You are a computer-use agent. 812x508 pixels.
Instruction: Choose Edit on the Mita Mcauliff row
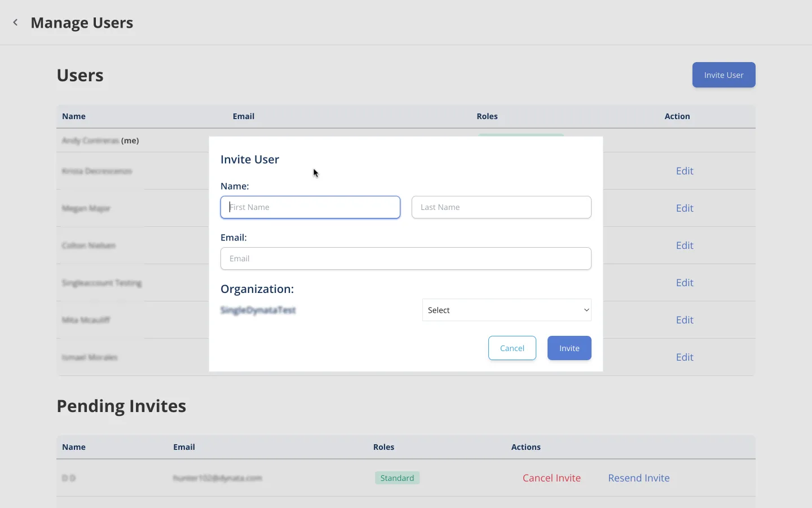point(685,320)
